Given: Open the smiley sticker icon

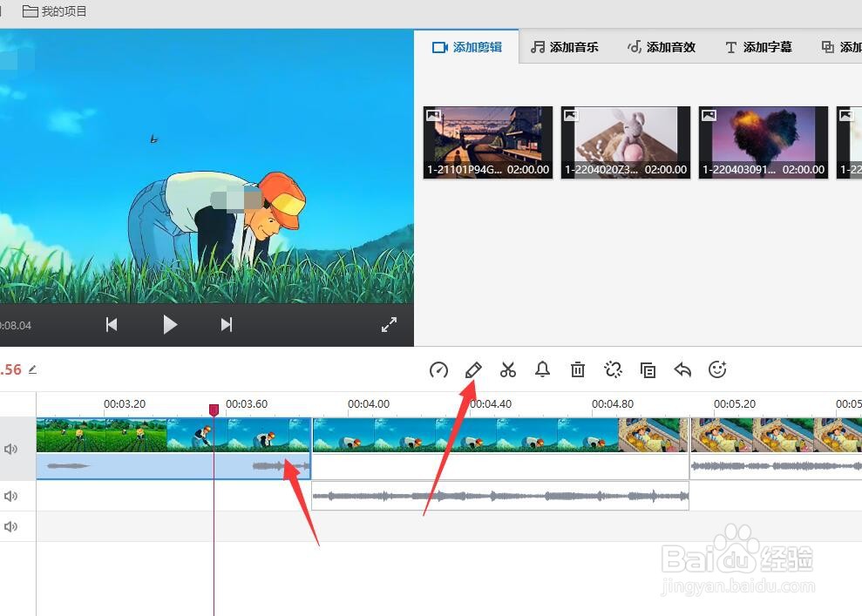Looking at the screenshot, I should [x=718, y=369].
